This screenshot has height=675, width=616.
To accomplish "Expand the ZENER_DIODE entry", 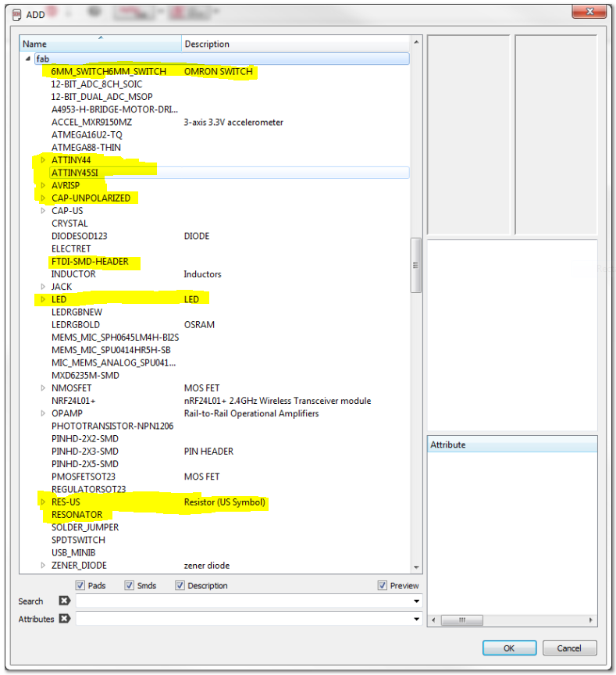I will pyautogui.click(x=43, y=565).
